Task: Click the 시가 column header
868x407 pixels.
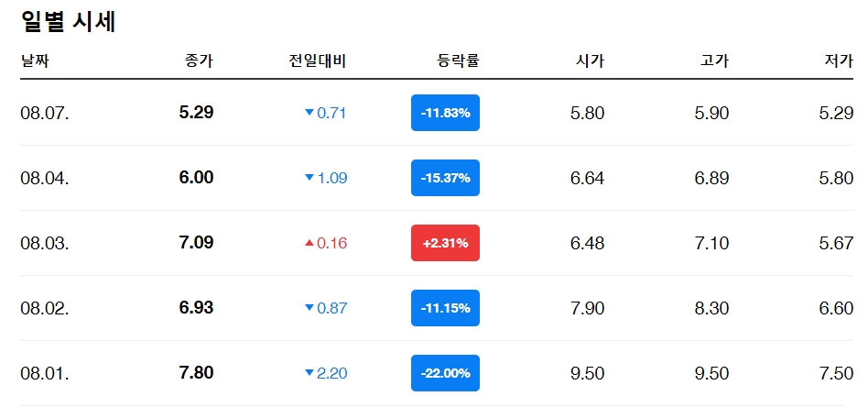Action: pos(590,60)
